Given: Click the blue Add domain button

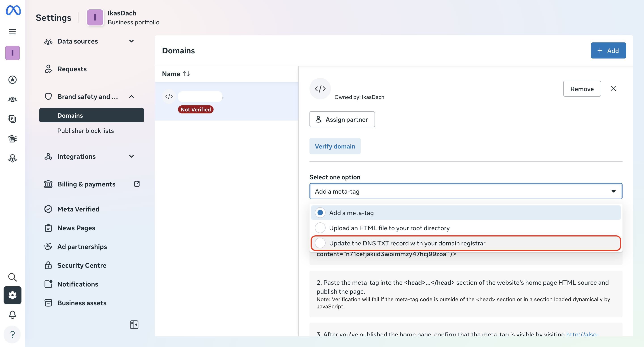Looking at the screenshot, I should coord(608,50).
